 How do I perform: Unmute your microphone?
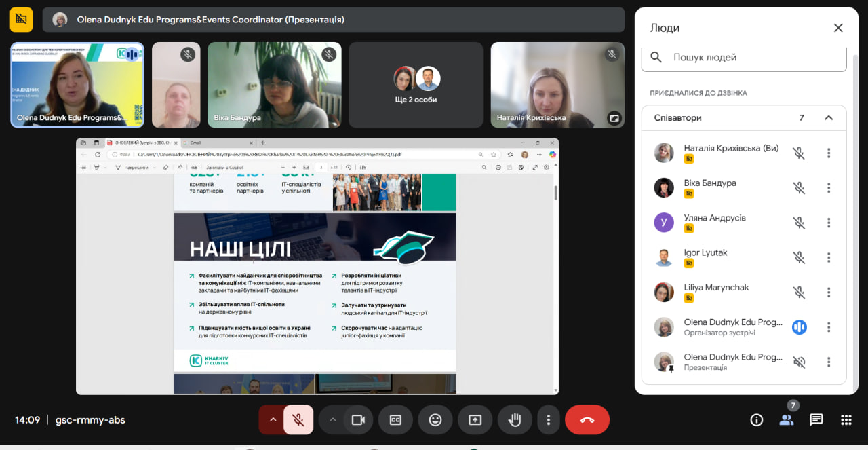(298, 419)
